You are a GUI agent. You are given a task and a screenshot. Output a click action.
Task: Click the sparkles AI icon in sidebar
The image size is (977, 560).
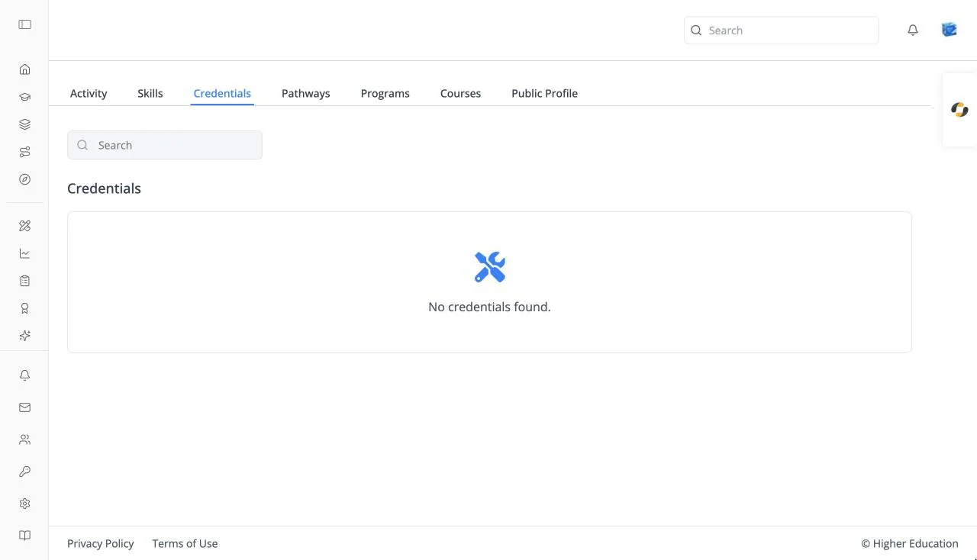(x=24, y=336)
